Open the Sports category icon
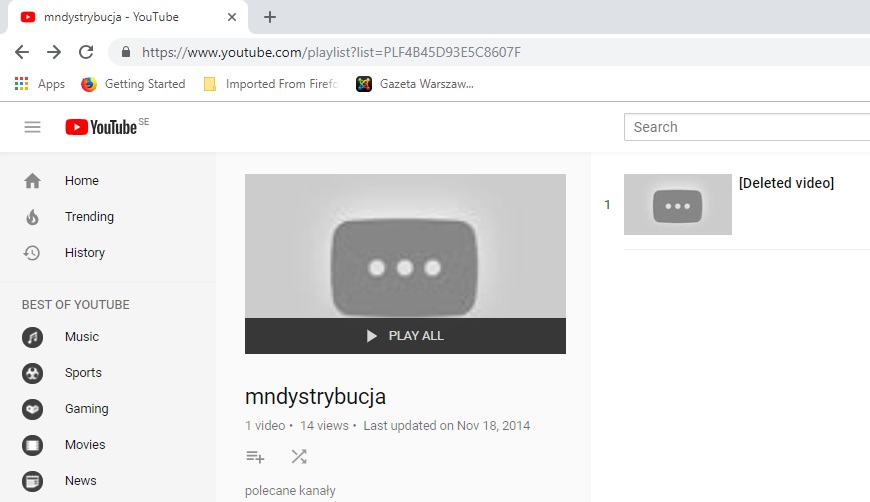This screenshot has height=502, width=870. click(32, 373)
